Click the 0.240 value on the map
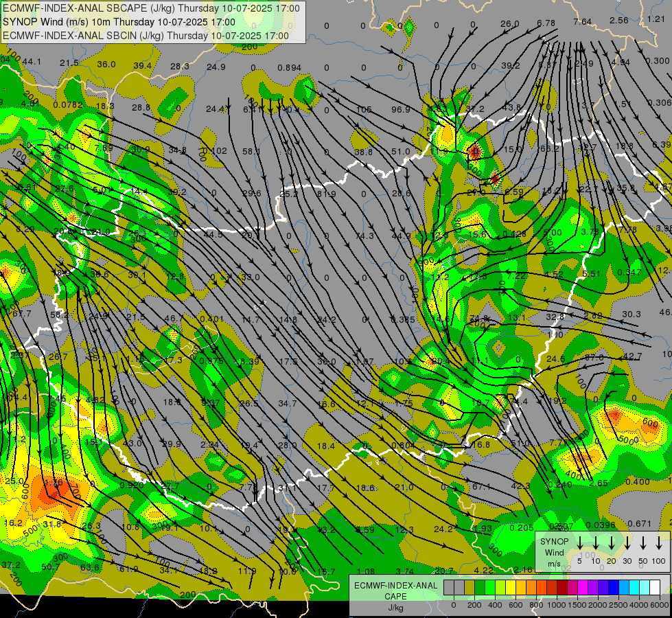Image resolution: width=672 pixels, height=618 pixels. 560,485
